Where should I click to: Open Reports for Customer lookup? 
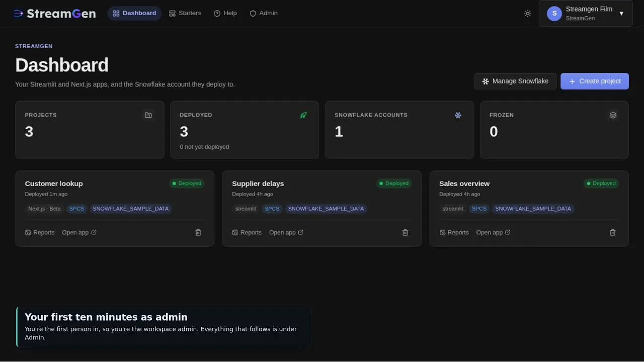40,232
